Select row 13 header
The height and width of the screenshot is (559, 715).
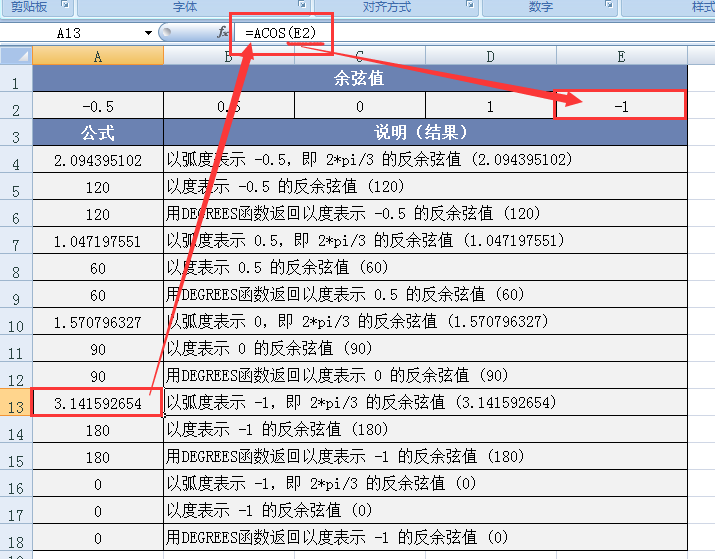(16, 402)
